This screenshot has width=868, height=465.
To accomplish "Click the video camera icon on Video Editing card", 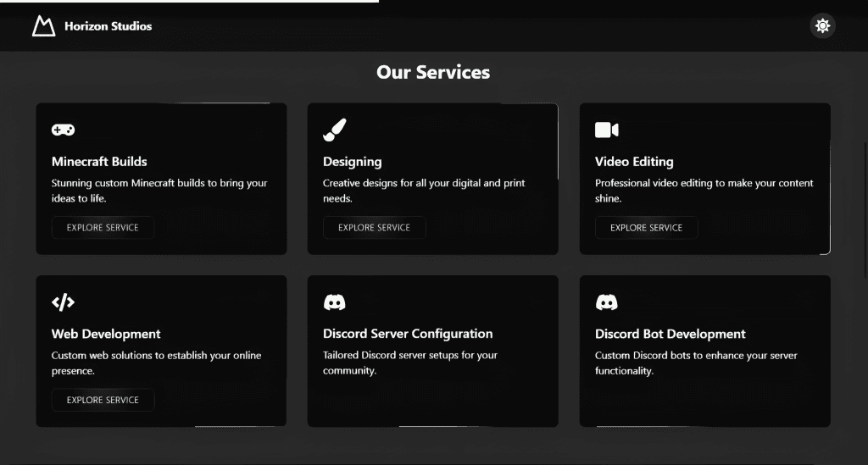I will (x=607, y=130).
